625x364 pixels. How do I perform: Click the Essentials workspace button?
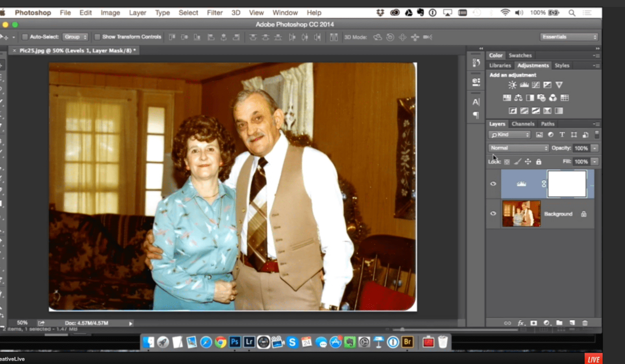pos(568,37)
